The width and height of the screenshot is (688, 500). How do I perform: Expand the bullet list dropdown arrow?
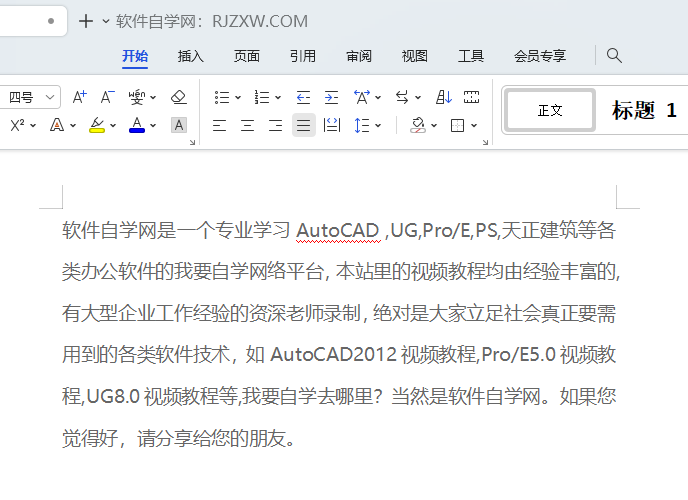point(238,97)
